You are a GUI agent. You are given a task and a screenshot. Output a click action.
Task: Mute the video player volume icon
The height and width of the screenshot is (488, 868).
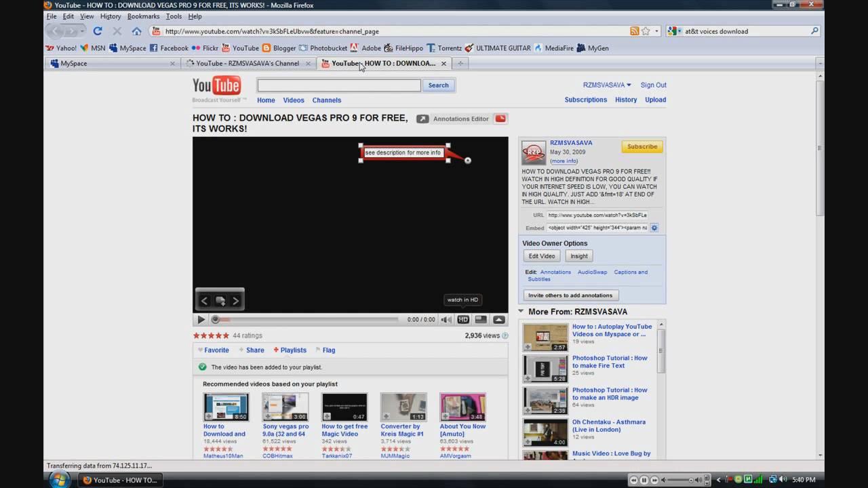(446, 320)
